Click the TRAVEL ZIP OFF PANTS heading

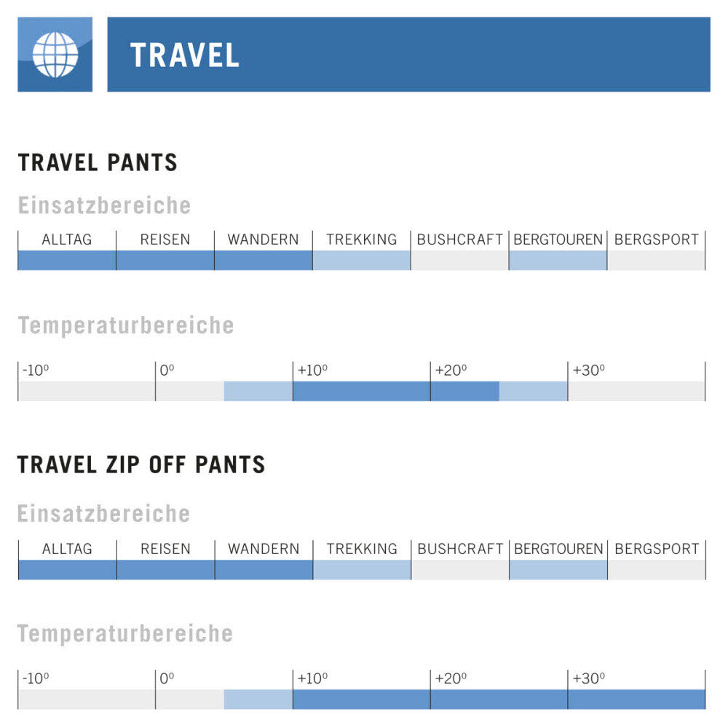[141, 464]
